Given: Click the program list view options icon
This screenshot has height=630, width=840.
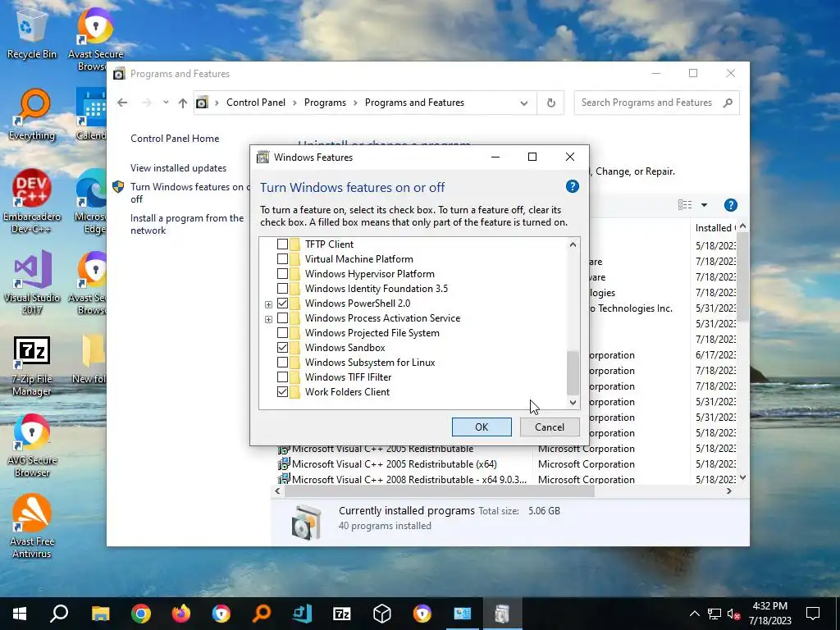Looking at the screenshot, I should [685, 204].
